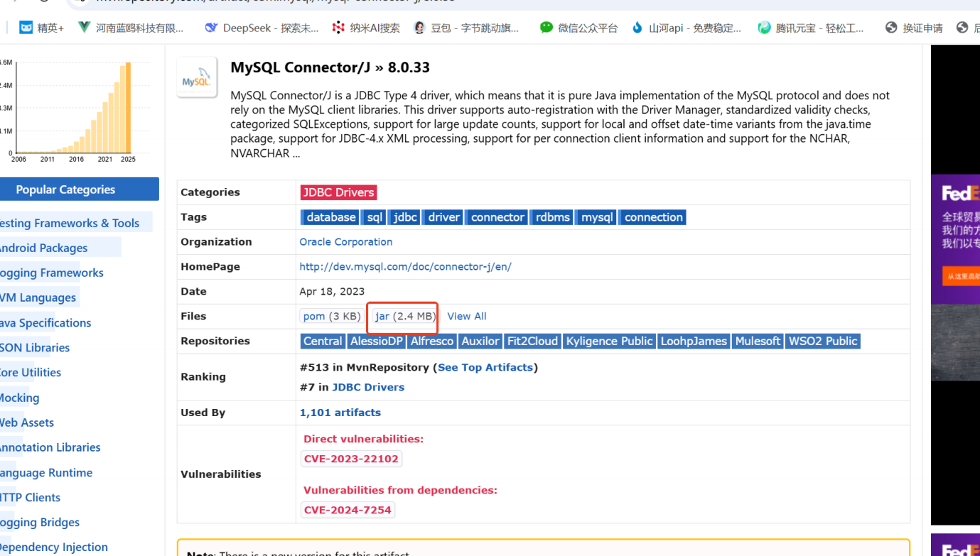The image size is (980, 556).
Task: Select the driver tag
Action: [x=443, y=217]
